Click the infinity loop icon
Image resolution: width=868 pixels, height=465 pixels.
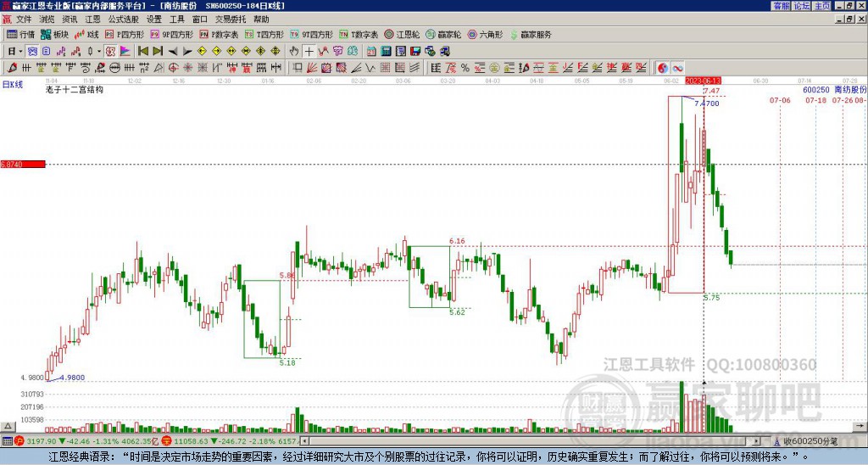(x=677, y=68)
